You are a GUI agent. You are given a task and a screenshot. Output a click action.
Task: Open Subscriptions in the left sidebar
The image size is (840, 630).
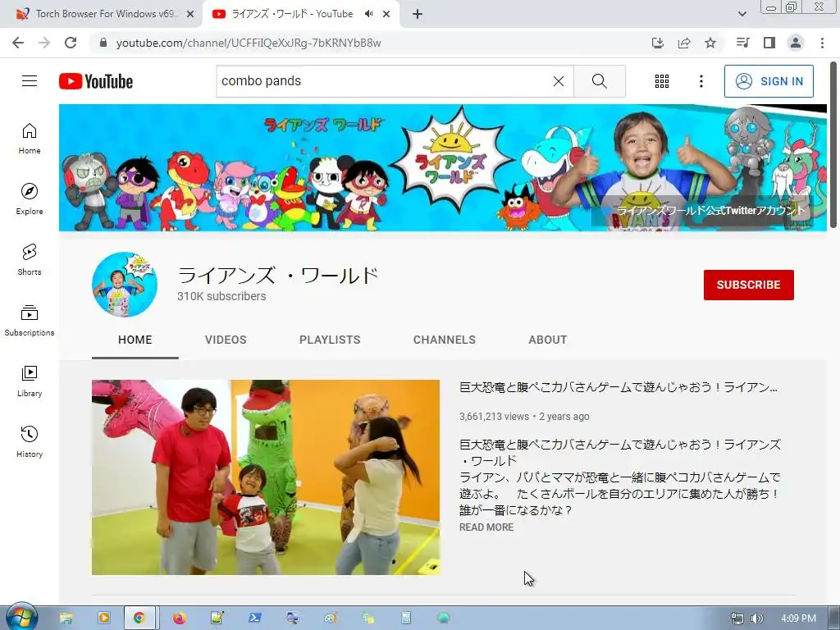coord(30,321)
